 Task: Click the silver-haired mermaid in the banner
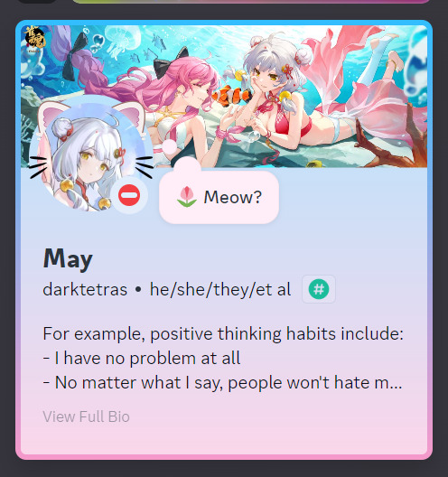coord(304,100)
